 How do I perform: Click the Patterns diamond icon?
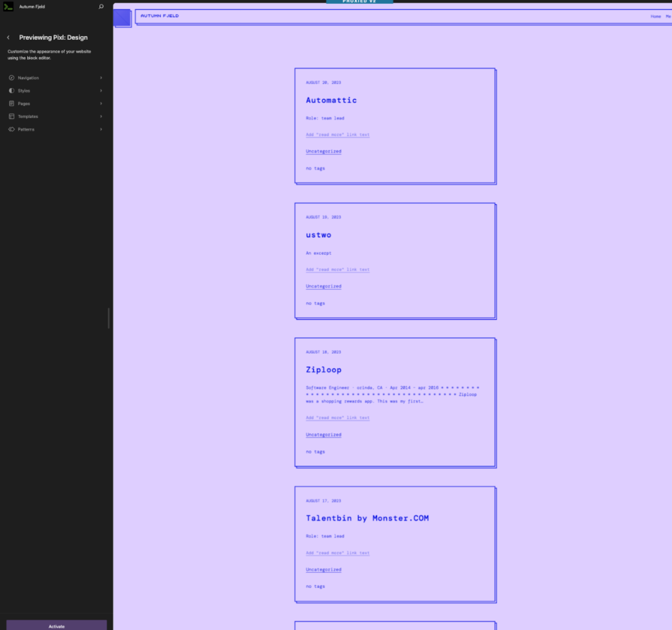click(x=11, y=129)
